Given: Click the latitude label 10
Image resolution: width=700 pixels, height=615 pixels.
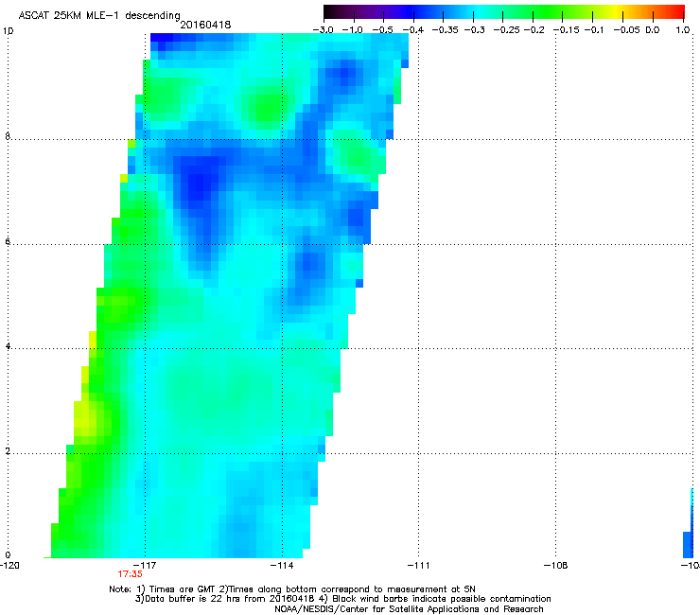Looking at the screenshot, I should click(x=8, y=31).
